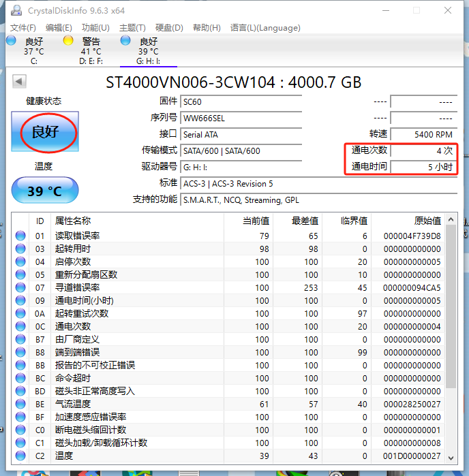Click status orb of 命令超时 row

pos(20,378)
